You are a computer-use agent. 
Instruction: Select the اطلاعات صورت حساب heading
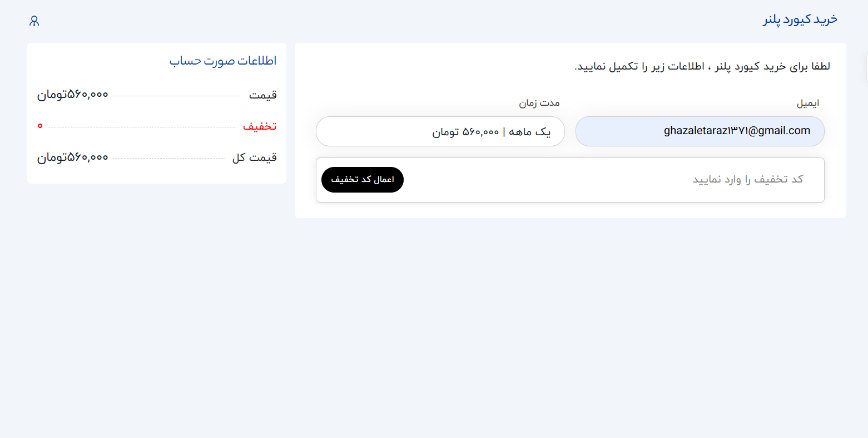pos(223,61)
